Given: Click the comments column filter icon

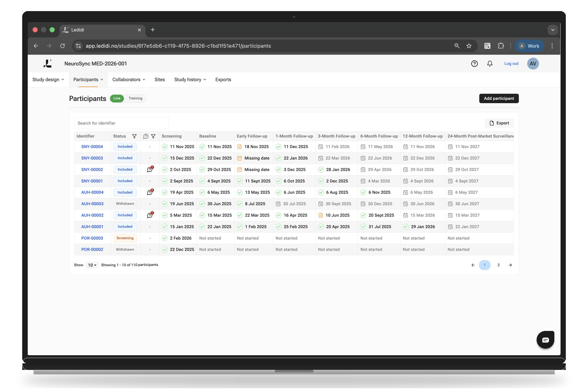Looking at the screenshot, I should pyautogui.click(x=153, y=136).
